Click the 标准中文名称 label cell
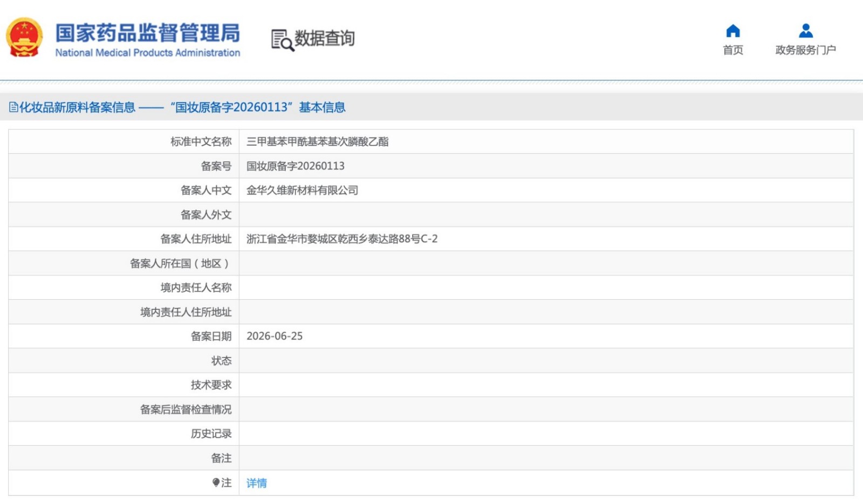The image size is (863, 504). pos(124,142)
